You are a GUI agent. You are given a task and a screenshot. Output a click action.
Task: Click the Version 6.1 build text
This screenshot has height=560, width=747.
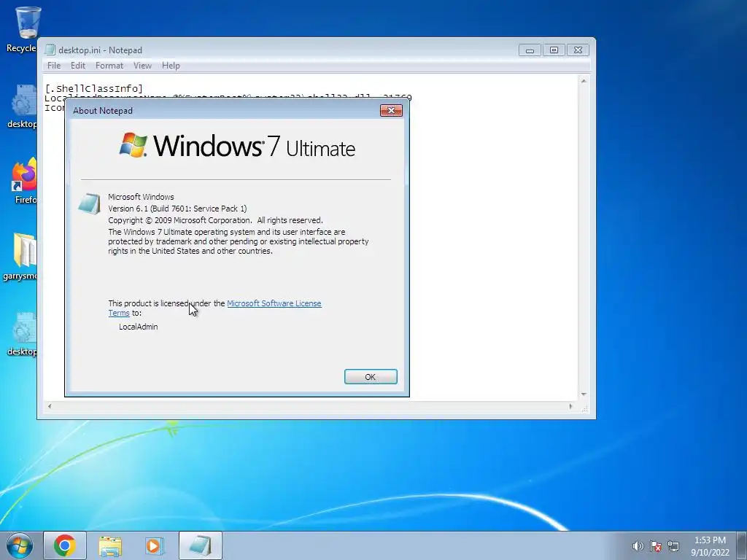tap(177, 209)
